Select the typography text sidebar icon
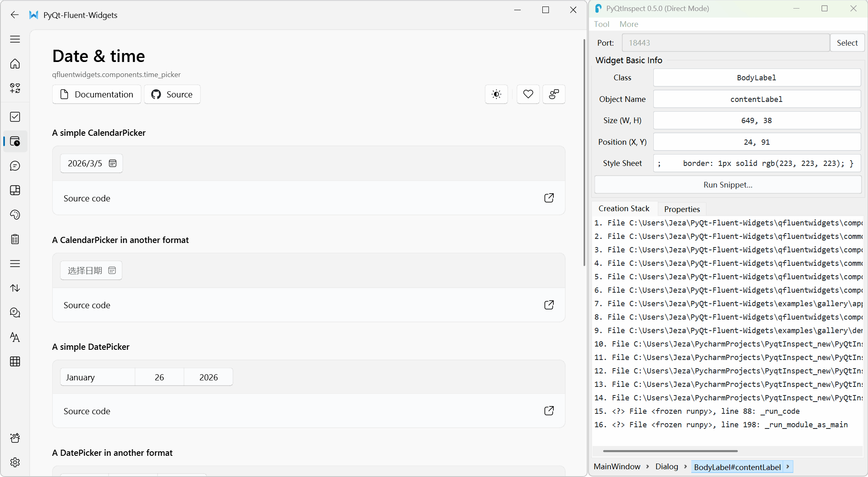 point(15,337)
